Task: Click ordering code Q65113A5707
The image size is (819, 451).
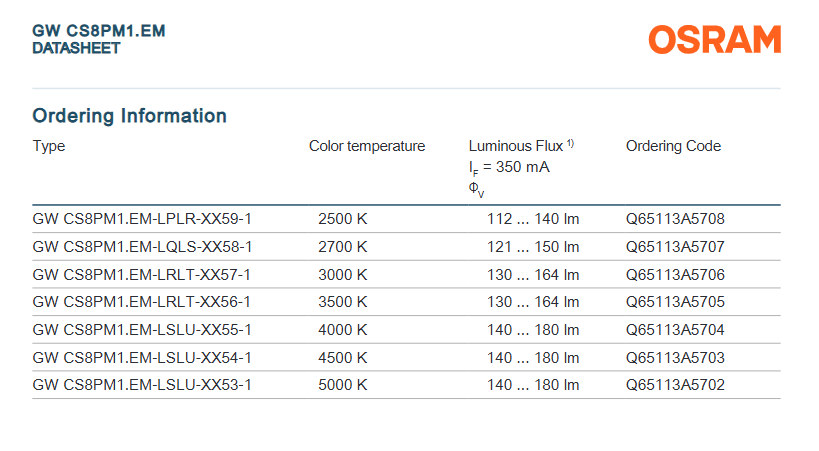Action: point(675,247)
